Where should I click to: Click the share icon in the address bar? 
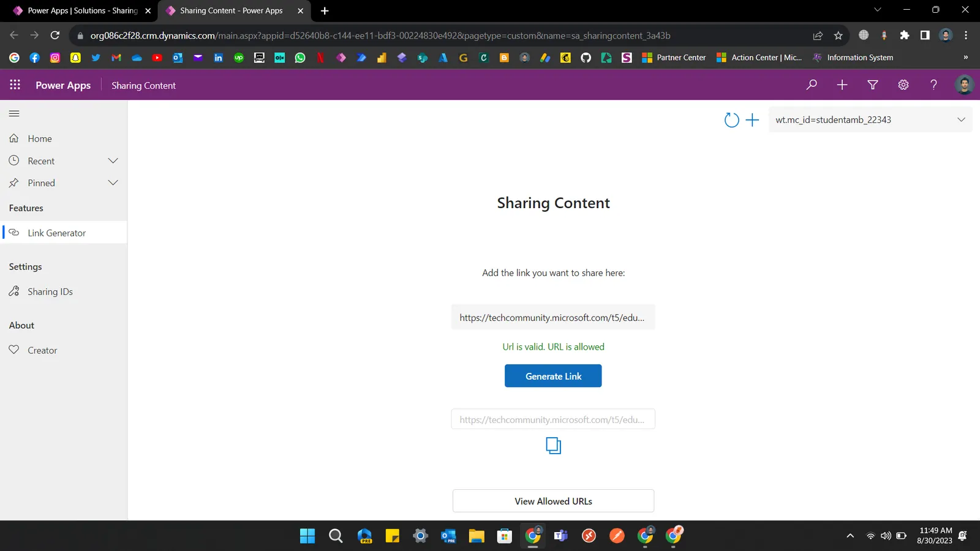[x=818, y=36]
